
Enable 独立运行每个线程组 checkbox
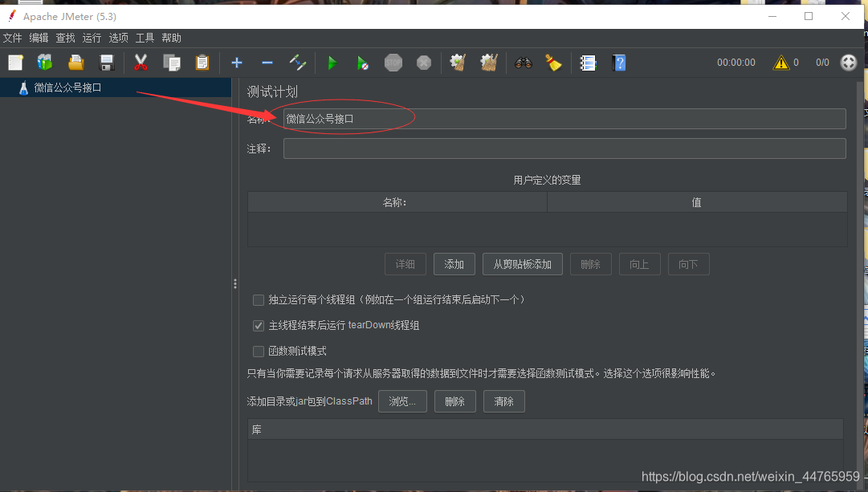259,300
